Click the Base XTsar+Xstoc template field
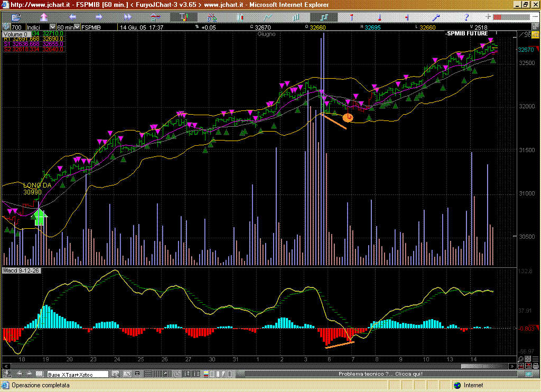This screenshot has height=392, width=541. click(x=78, y=375)
